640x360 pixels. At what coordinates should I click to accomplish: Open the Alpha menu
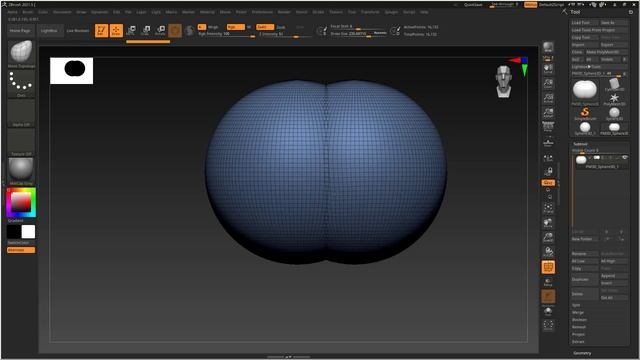click(x=13, y=12)
